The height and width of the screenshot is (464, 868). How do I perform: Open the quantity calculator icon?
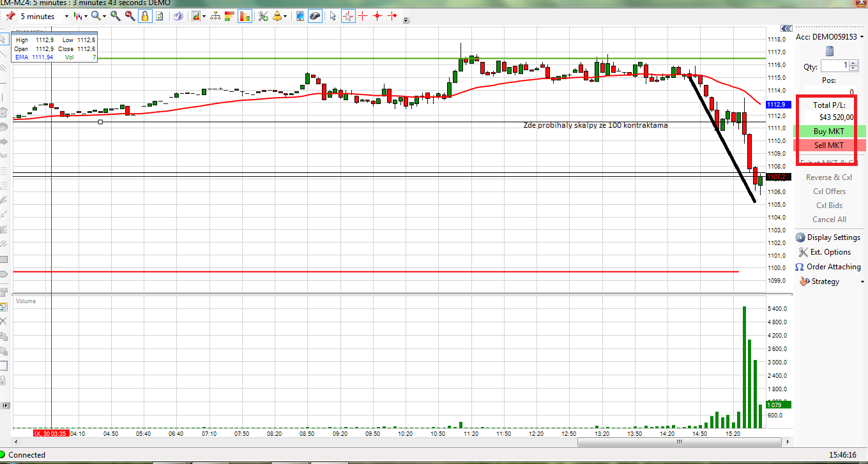pos(830,51)
